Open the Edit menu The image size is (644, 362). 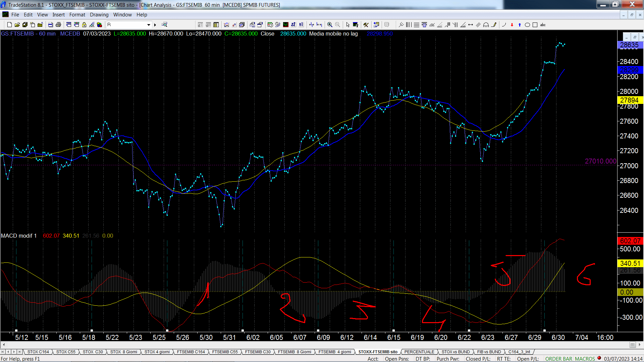[28, 15]
